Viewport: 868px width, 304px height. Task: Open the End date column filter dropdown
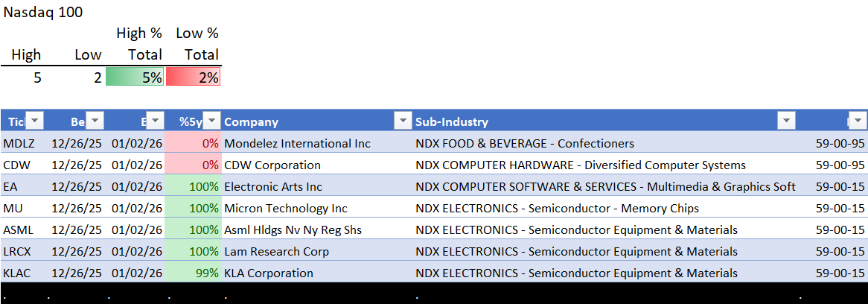(156, 121)
